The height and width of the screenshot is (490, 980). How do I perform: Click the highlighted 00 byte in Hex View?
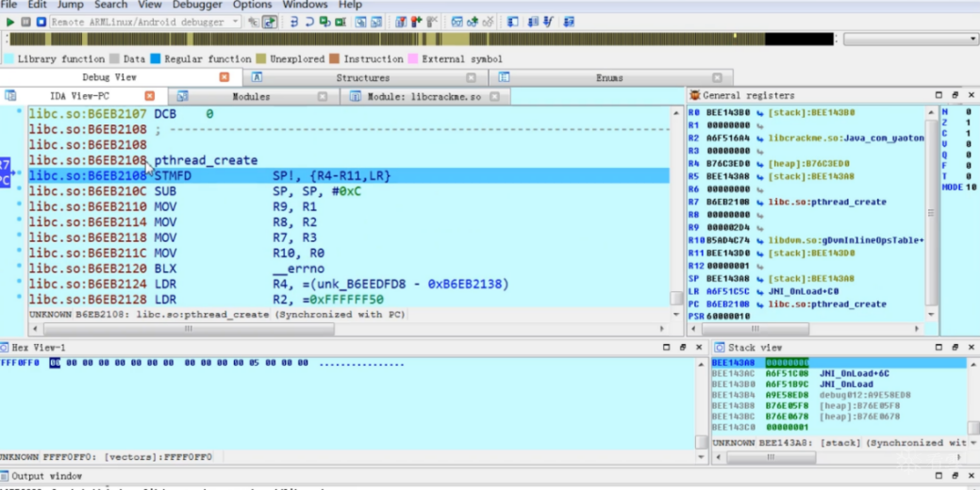[55, 363]
